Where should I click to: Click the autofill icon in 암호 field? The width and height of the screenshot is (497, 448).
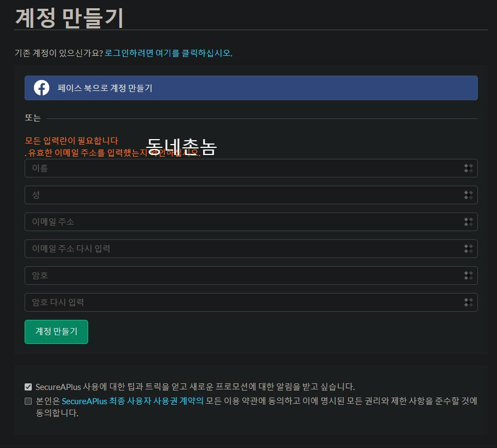[468, 275]
